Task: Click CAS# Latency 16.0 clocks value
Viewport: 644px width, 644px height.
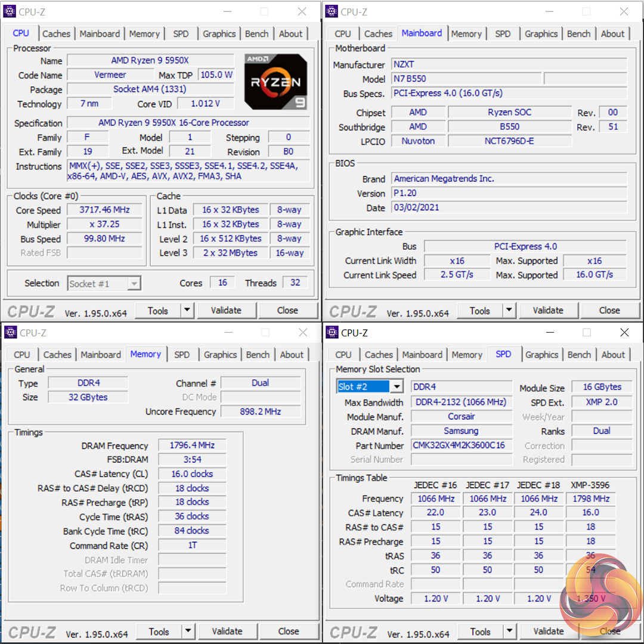Action: click(x=192, y=474)
